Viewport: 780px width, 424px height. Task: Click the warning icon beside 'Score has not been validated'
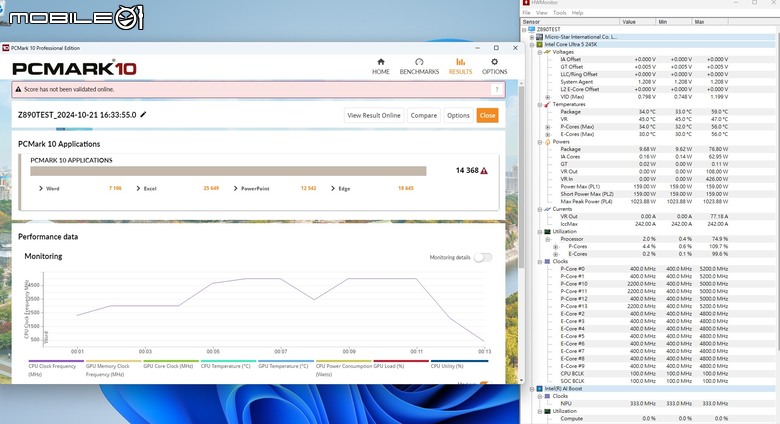[x=18, y=90]
